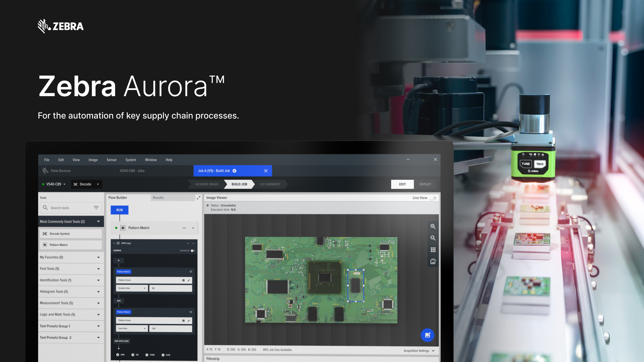The image size is (644, 362).
Task: Click the EDIT button
Action: [402, 184]
